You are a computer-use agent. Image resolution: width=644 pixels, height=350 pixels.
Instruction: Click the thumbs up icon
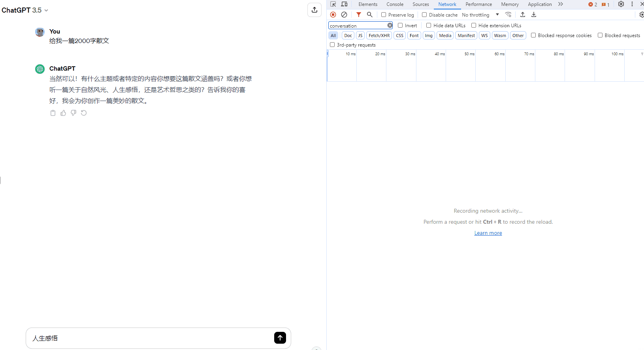pyautogui.click(x=63, y=113)
